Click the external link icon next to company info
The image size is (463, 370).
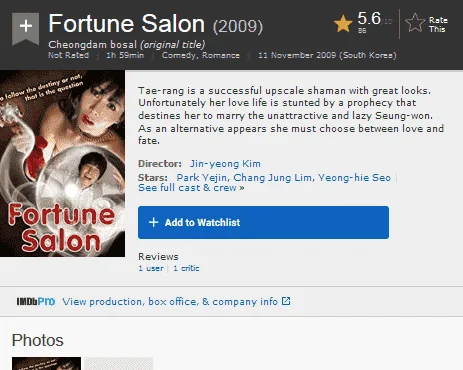pos(286,301)
